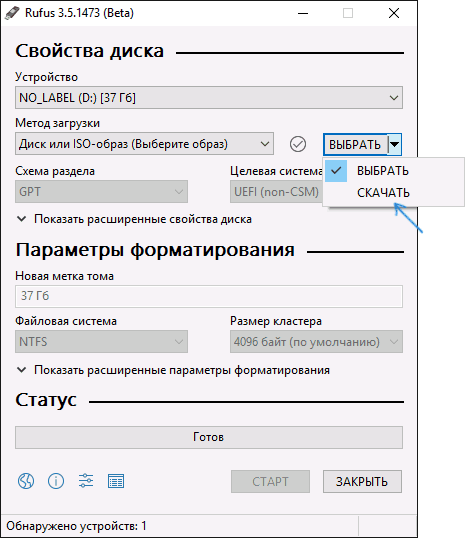Click the Готов status progress bar
This screenshot has height=538, width=465.
pos(209,437)
